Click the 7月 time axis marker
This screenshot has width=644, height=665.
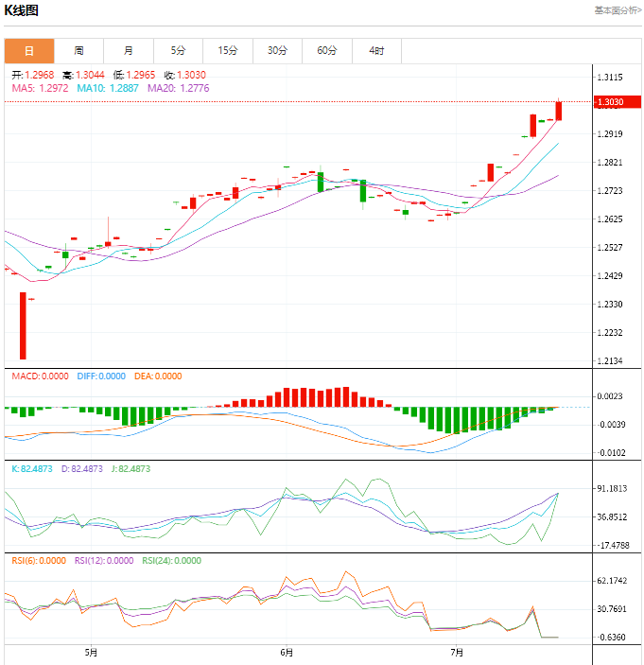pos(457,653)
